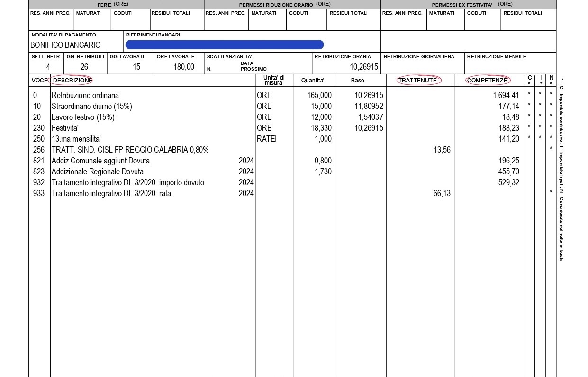Select the Addizionale Regionale Dovuta row
Viewport: 588px width, 377px height.
97,171
